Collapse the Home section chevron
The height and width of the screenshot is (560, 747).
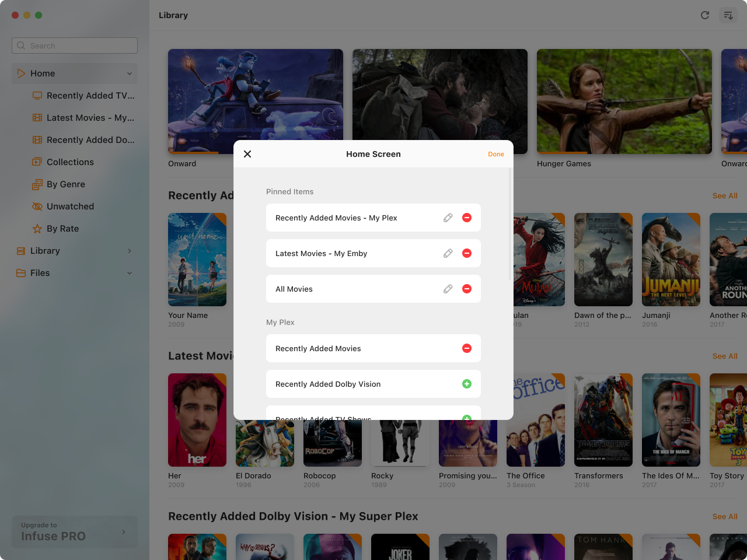129,73
